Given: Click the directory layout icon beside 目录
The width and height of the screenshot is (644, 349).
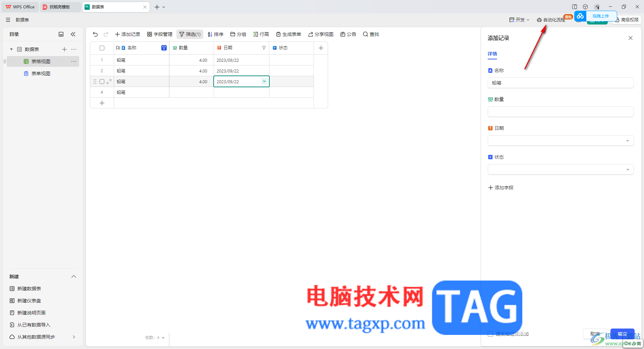Looking at the screenshot, I should pos(61,34).
